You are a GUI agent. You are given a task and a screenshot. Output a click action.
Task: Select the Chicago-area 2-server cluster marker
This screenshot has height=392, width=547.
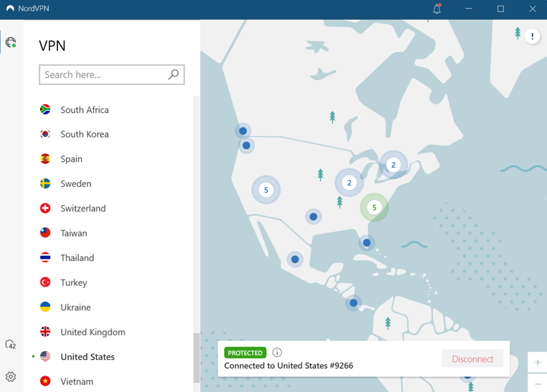(x=349, y=183)
